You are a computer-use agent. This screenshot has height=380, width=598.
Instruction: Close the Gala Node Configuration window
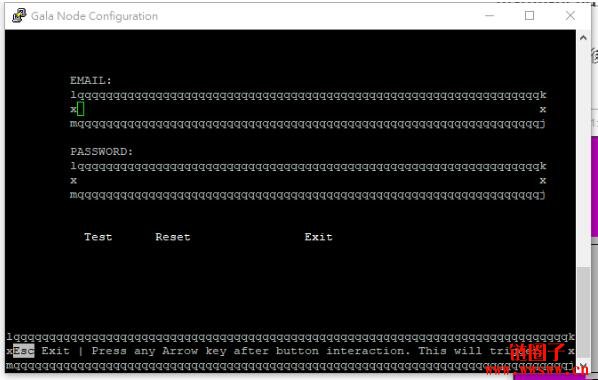point(570,16)
